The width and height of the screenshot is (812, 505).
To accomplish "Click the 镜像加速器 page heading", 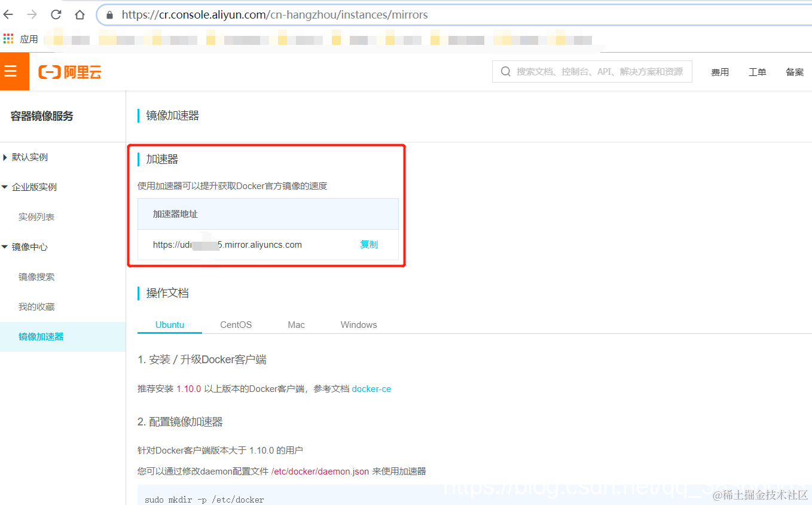I will [172, 115].
